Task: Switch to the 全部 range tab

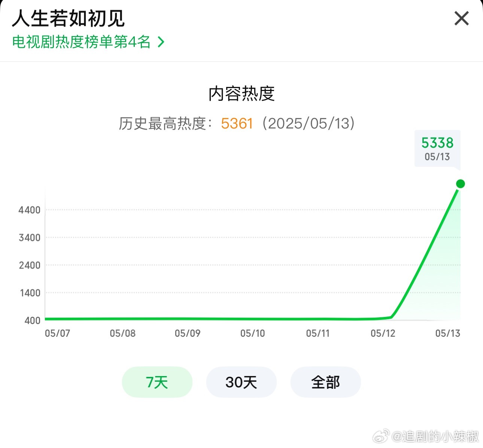Action: coord(325,382)
